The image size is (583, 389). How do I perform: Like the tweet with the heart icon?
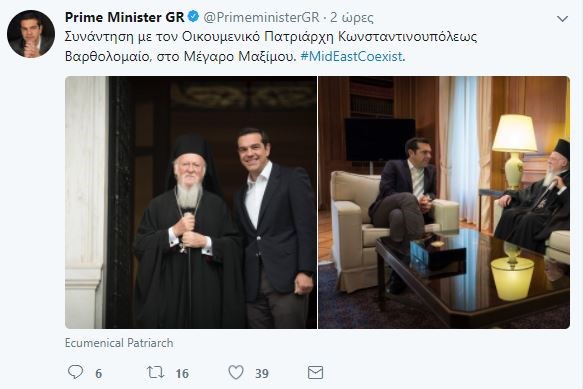[x=236, y=372]
